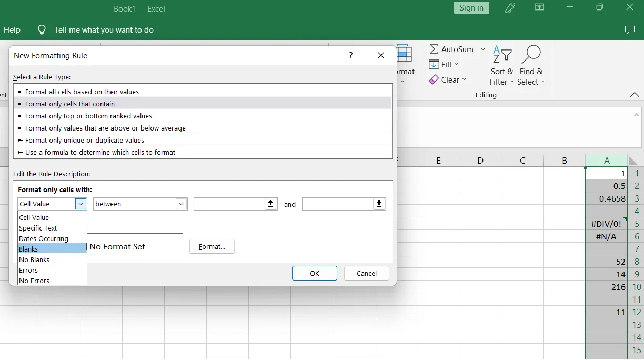Click cell containing 0.4658
The image size is (644, 360).
[x=607, y=198]
